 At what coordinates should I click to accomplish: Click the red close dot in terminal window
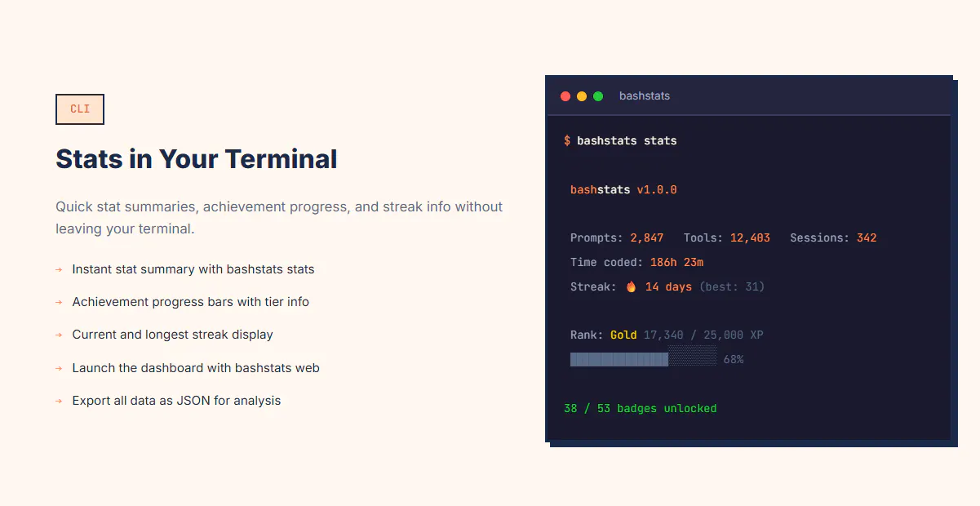click(565, 96)
